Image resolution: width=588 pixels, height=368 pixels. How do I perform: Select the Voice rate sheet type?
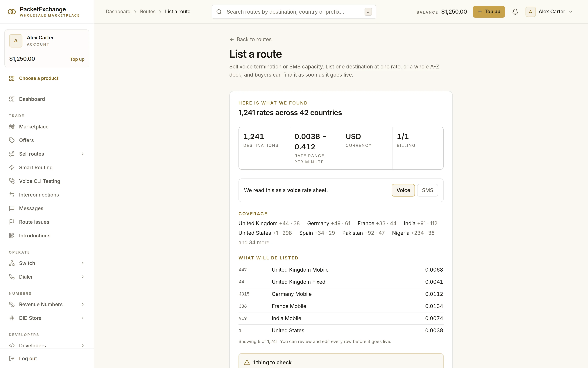(403, 190)
